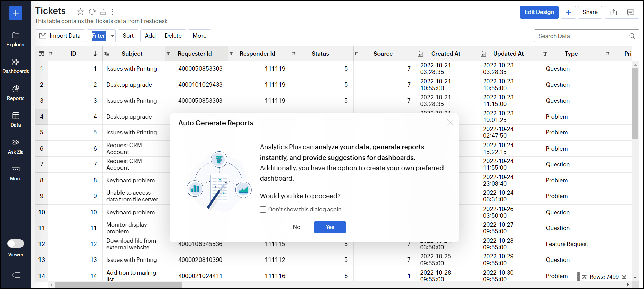Check 'Don't show this dialog again'

pyautogui.click(x=263, y=210)
